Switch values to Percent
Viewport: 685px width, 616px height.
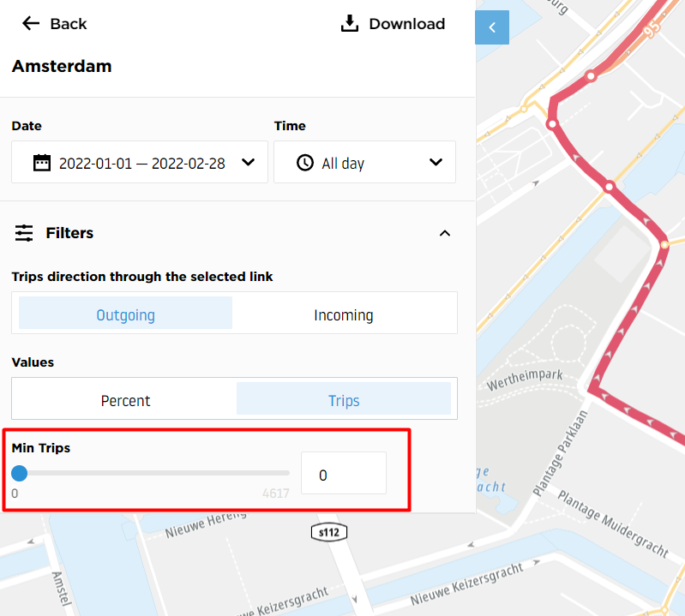coord(125,399)
